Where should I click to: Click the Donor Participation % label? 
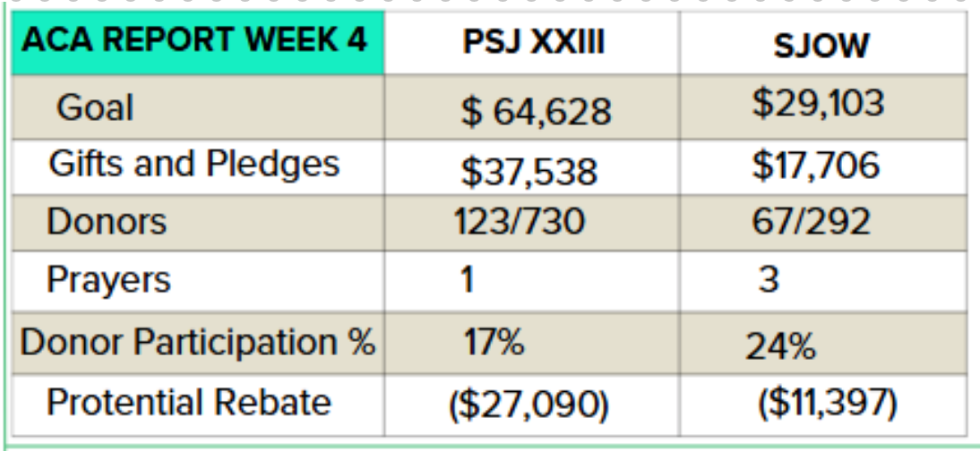click(198, 343)
